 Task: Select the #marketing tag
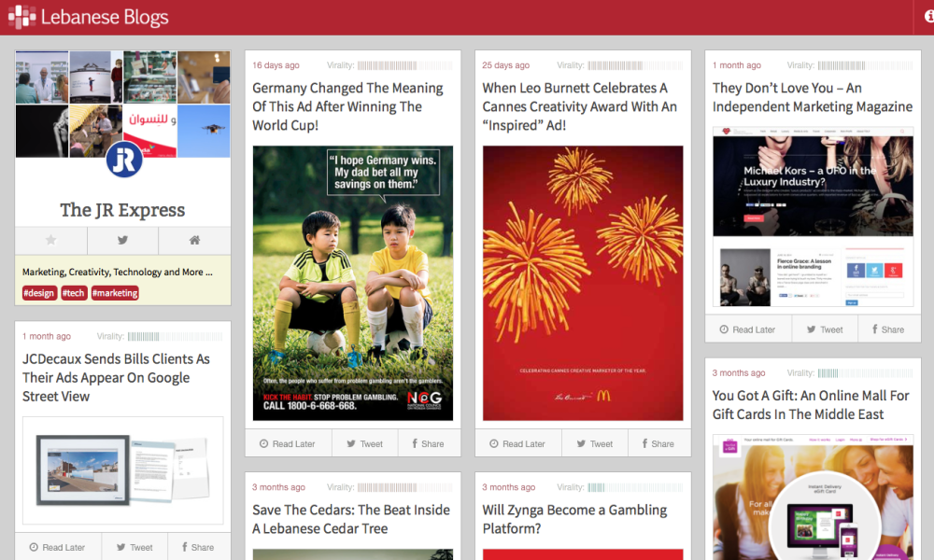click(x=115, y=293)
